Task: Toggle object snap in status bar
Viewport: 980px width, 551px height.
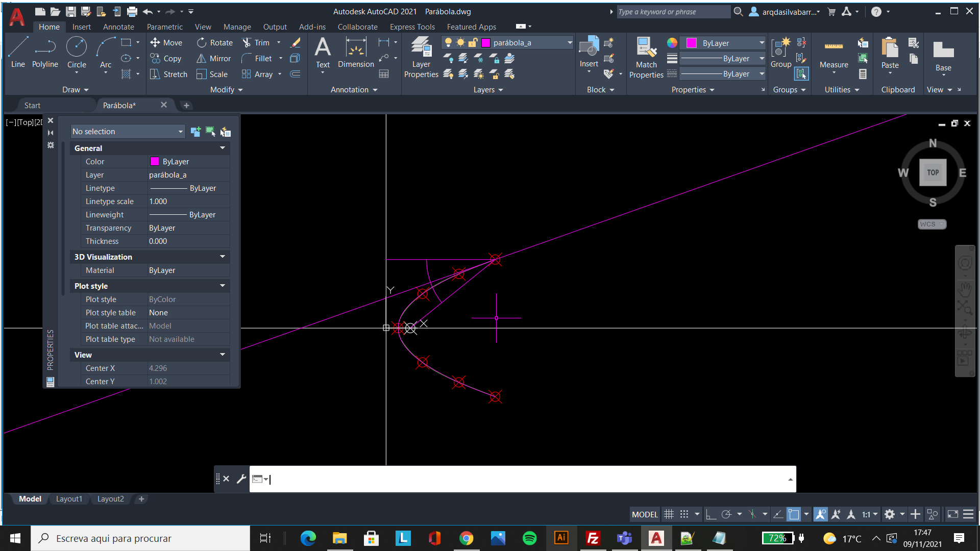Action: click(794, 514)
